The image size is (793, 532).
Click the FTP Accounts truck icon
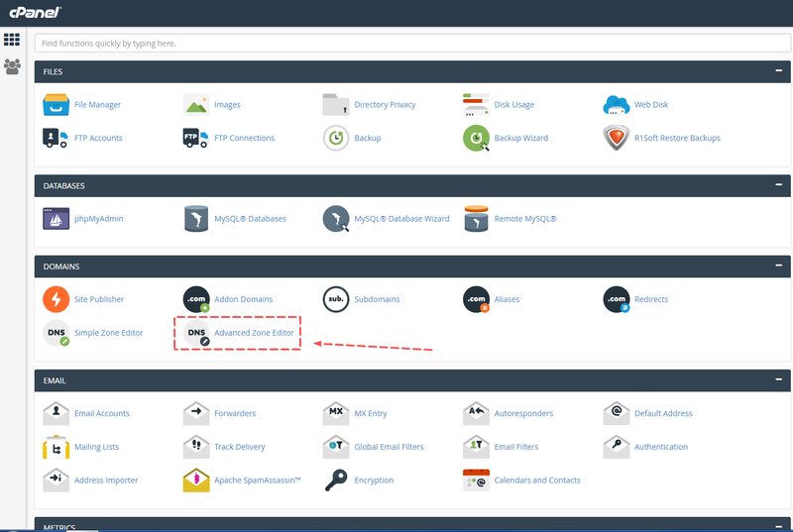(56, 138)
